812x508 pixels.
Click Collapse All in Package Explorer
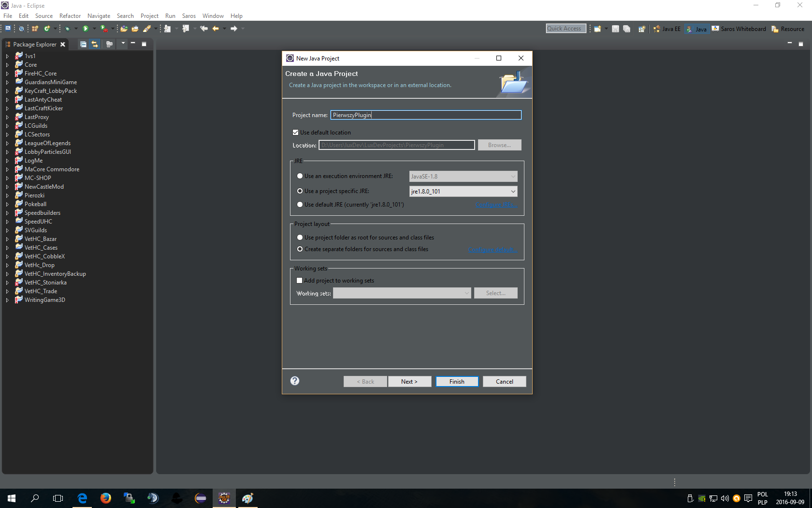click(83, 44)
